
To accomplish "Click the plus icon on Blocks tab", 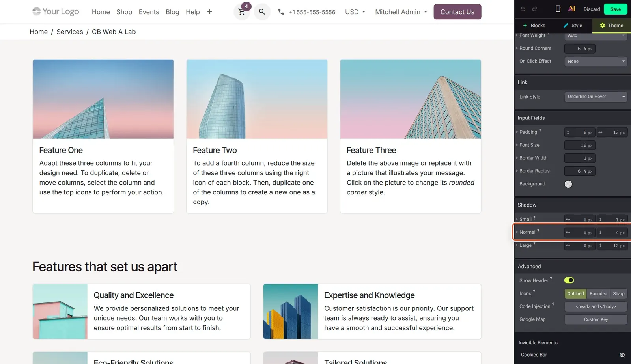I will (525, 25).
